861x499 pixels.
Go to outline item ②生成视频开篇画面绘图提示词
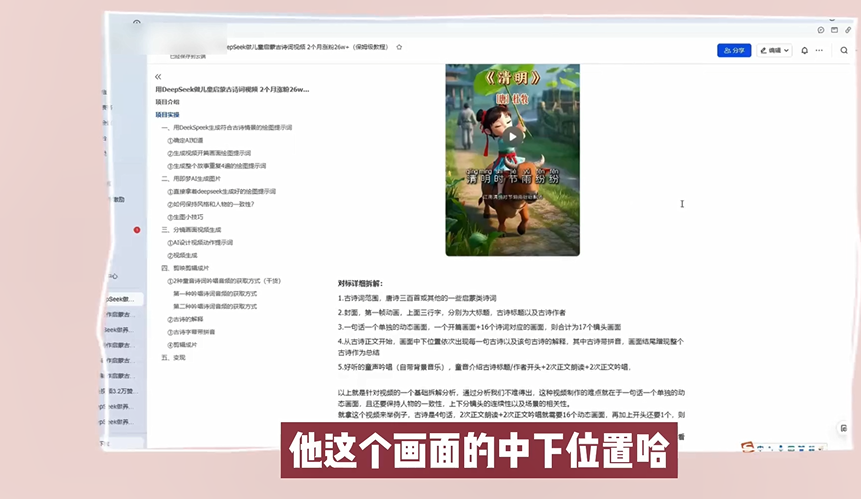tap(209, 153)
